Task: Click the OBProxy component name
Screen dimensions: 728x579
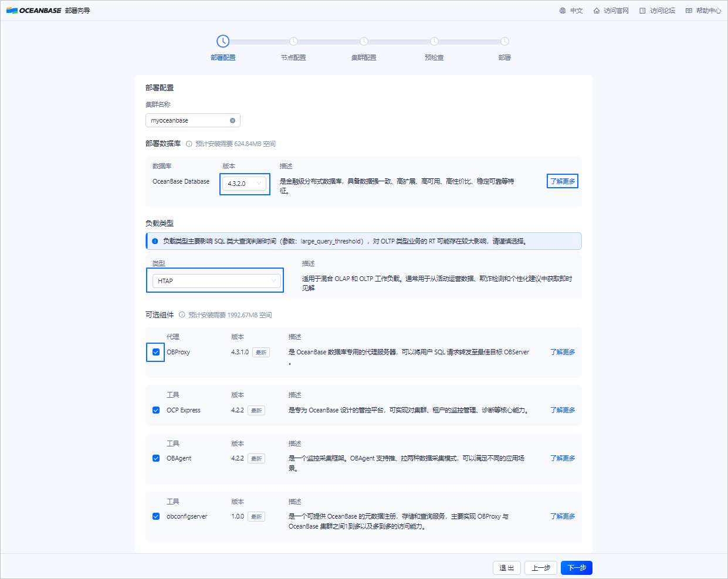Action: (x=178, y=352)
